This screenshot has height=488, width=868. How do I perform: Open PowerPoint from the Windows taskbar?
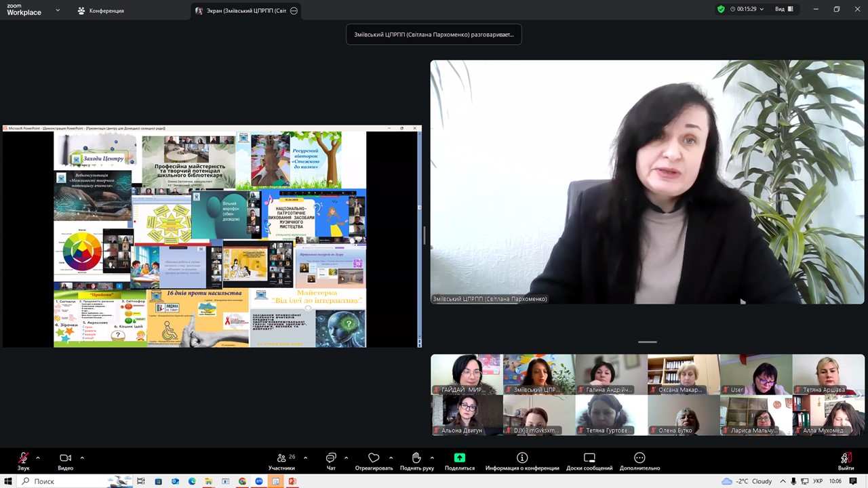[x=292, y=481]
